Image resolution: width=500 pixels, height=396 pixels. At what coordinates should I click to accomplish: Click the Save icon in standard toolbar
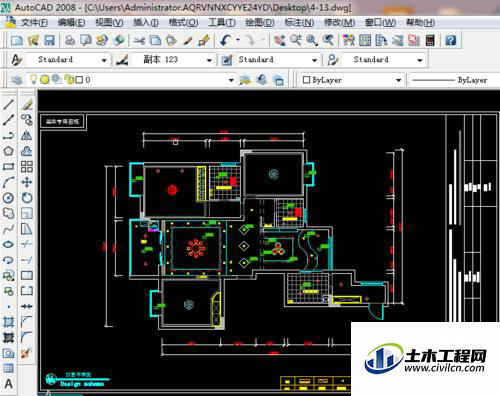pos(49,40)
